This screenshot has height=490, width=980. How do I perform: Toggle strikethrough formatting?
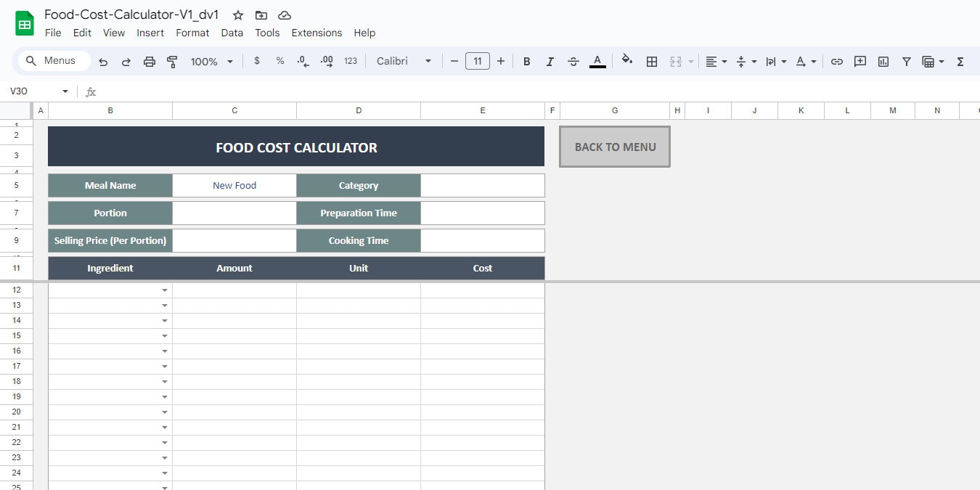pos(573,62)
